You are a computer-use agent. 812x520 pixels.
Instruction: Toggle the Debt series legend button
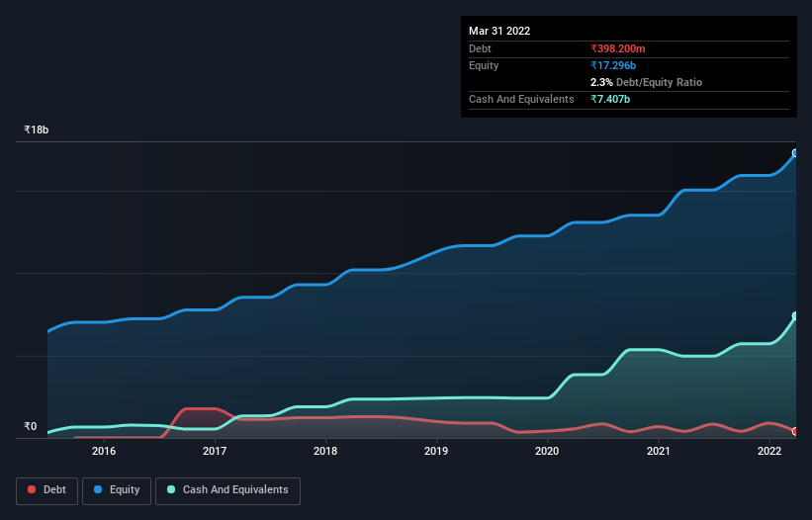(x=47, y=490)
